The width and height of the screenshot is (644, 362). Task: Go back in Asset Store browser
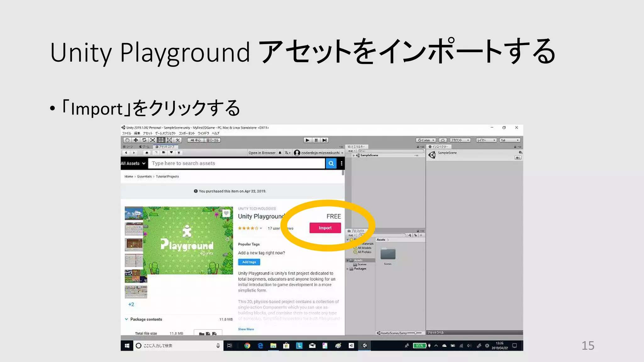[x=126, y=153]
